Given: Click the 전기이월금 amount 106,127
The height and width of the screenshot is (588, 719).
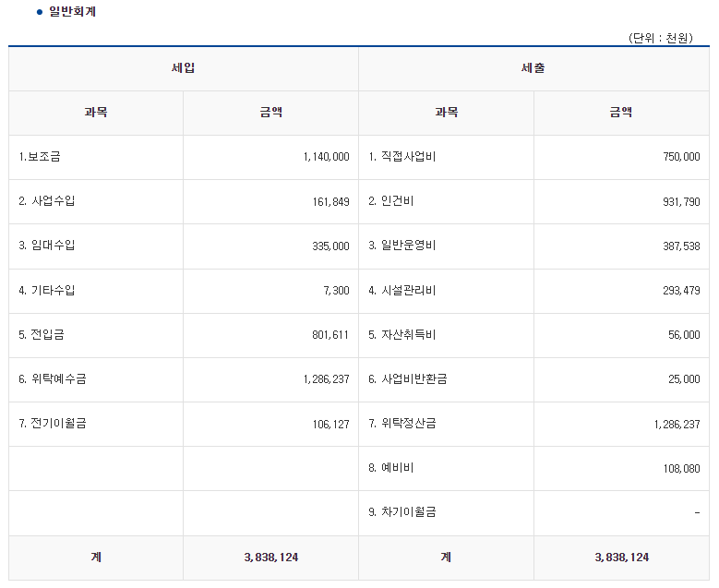Looking at the screenshot, I should (x=331, y=425).
